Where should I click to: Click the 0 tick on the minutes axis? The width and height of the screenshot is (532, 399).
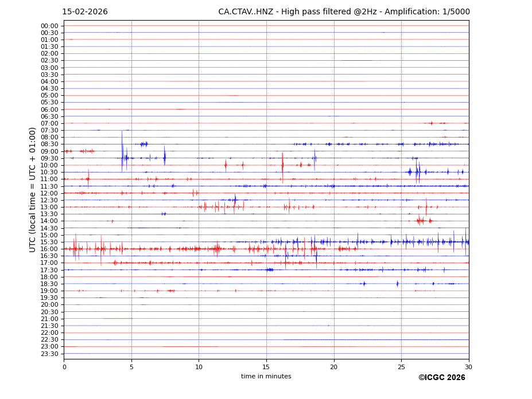click(x=64, y=367)
